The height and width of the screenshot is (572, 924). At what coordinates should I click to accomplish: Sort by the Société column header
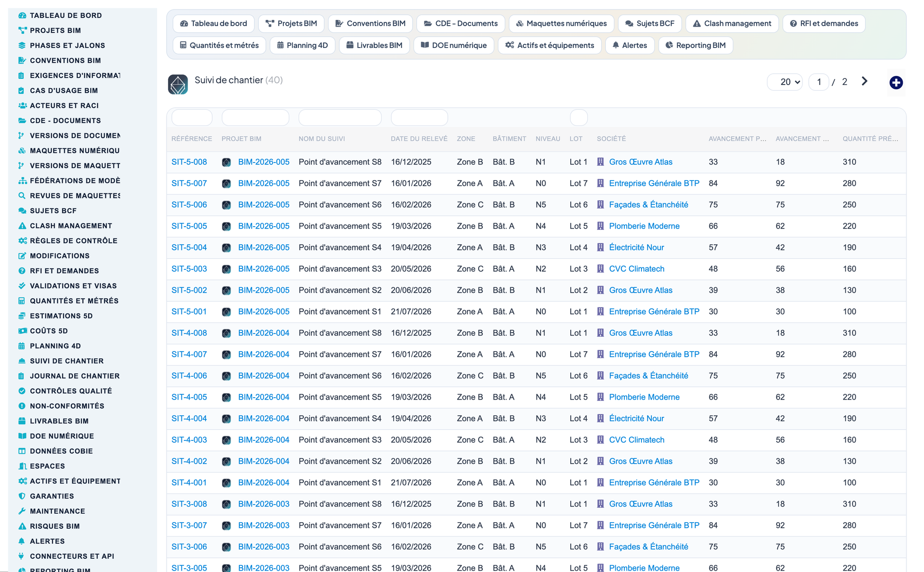pyautogui.click(x=611, y=139)
